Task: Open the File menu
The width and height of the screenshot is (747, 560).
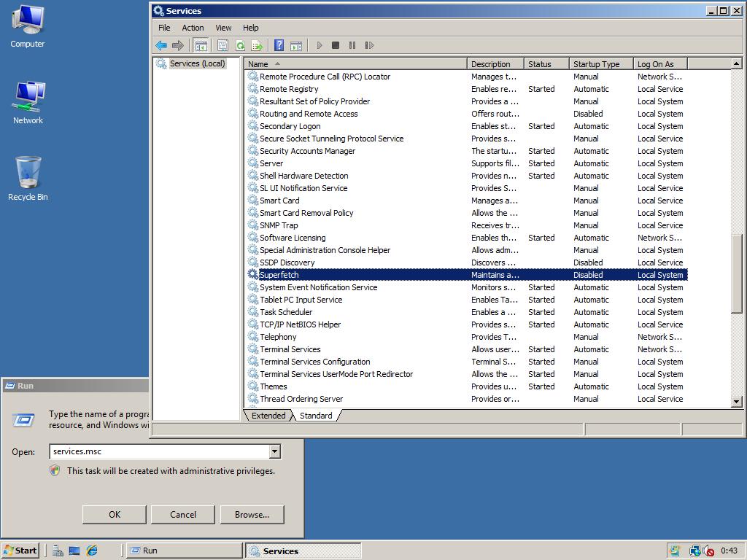Action: coord(164,28)
